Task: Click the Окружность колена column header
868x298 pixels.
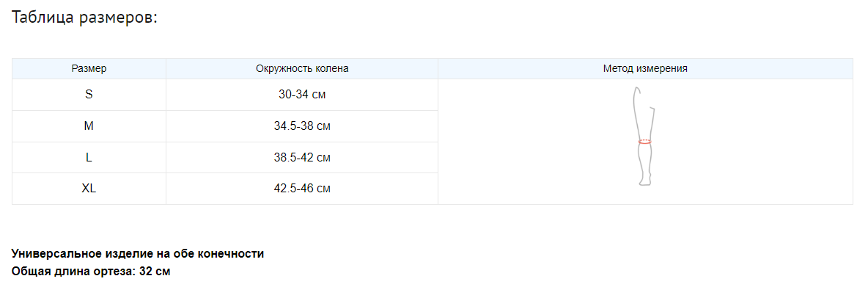Action: tap(302, 69)
